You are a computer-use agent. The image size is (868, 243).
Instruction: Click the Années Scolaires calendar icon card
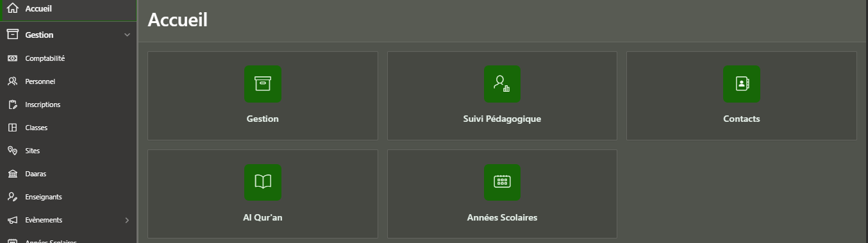tap(502, 182)
